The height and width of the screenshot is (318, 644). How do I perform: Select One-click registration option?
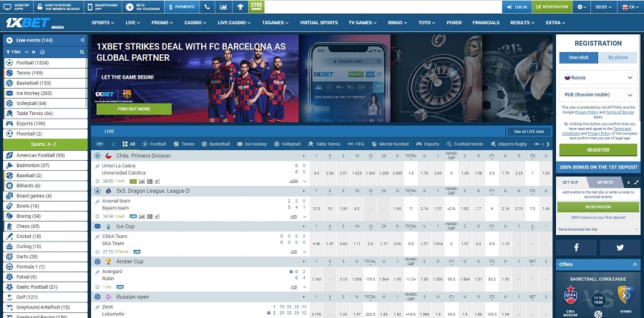click(579, 57)
